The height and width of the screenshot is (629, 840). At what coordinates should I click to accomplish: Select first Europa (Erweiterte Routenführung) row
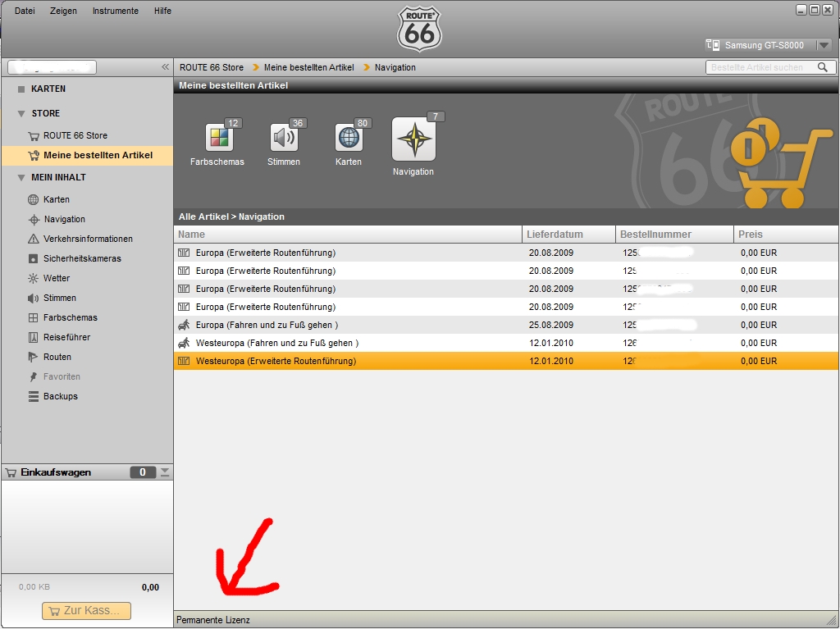506,253
